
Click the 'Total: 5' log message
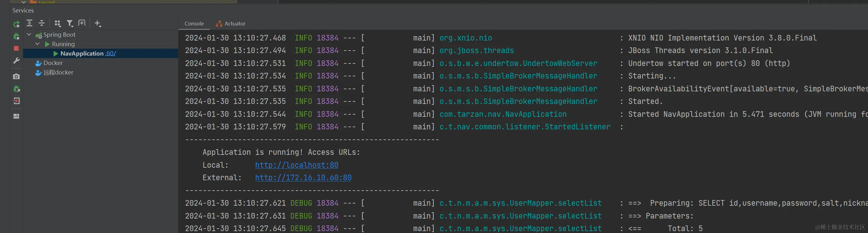coord(685,229)
